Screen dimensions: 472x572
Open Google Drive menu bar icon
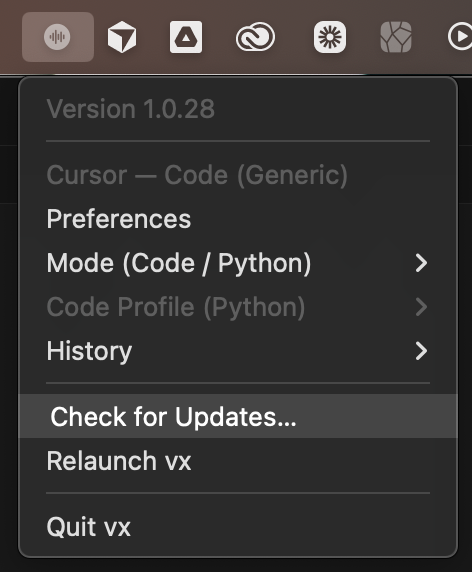186,37
